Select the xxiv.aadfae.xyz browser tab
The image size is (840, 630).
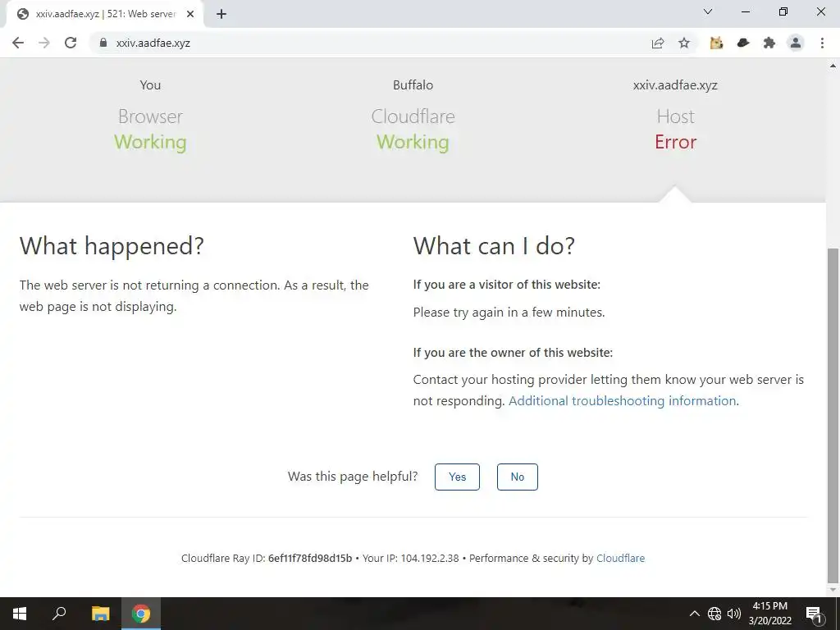point(105,14)
